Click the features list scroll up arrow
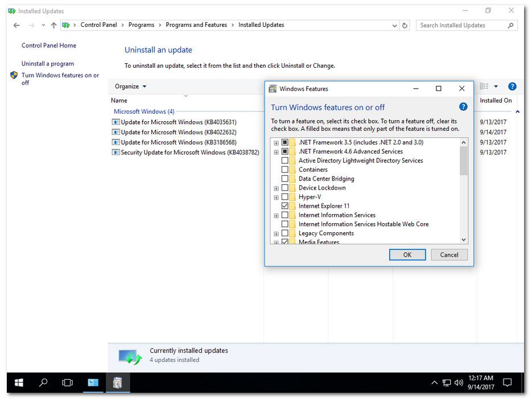532x399 pixels. (464, 142)
